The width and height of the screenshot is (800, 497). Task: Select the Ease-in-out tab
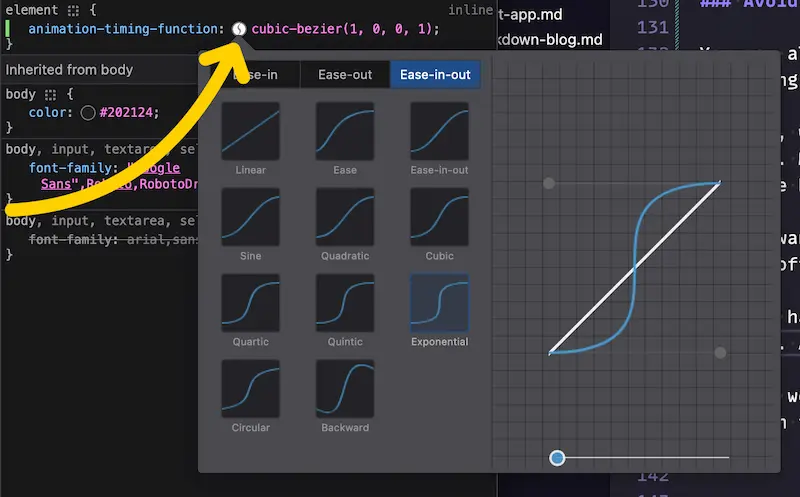(x=435, y=75)
